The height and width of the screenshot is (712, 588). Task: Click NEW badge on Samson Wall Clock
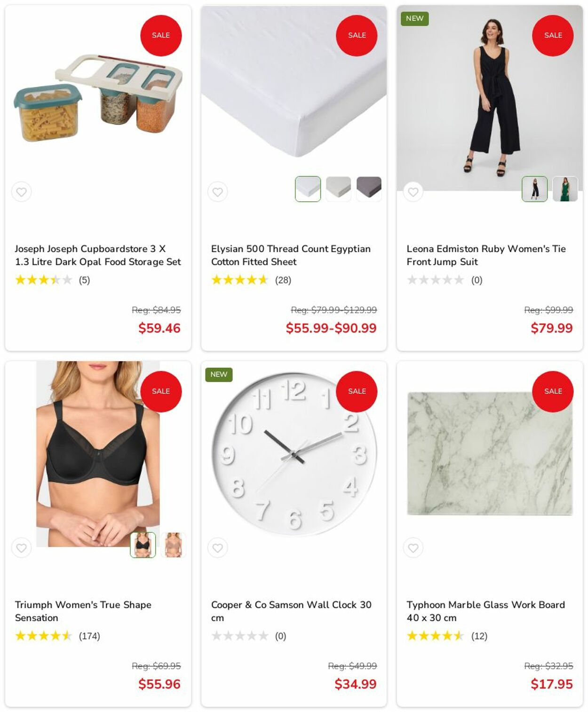pos(219,374)
